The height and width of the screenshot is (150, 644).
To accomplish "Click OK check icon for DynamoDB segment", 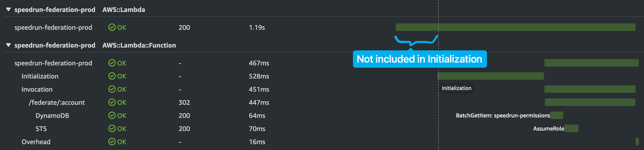I will [x=112, y=116].
